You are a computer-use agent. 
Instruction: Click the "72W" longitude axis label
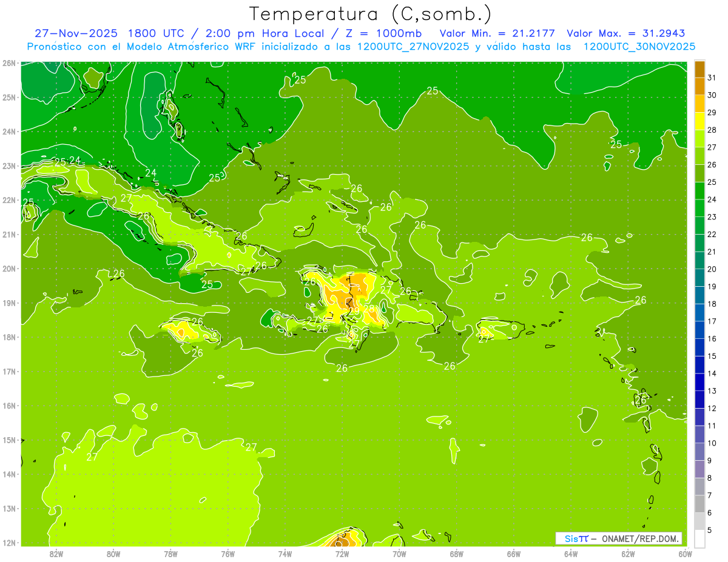342,554
